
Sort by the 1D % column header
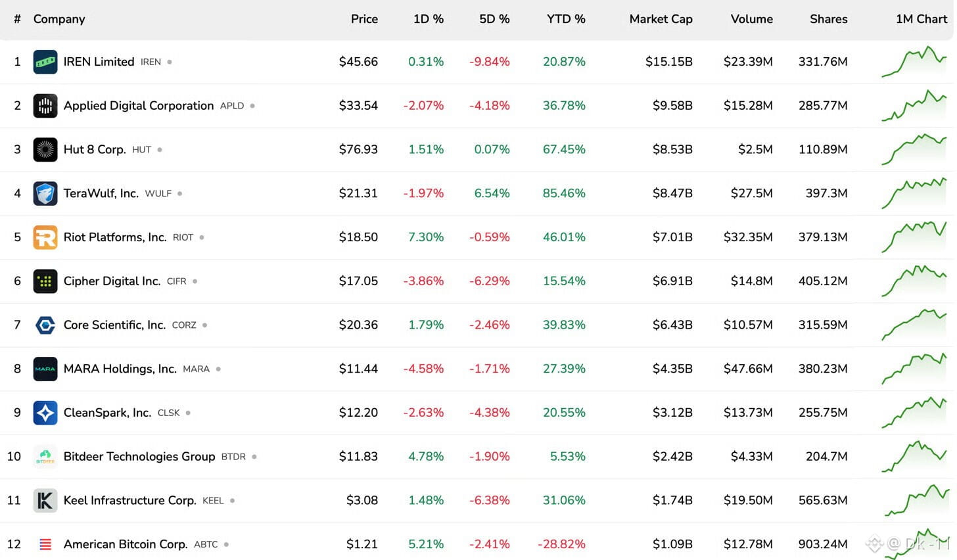tap(429, 19)
